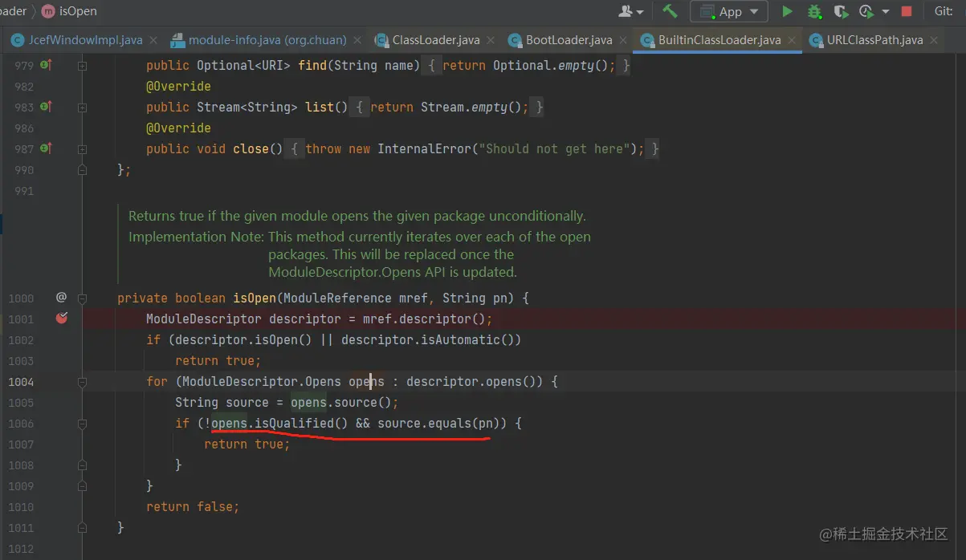This screenshot has height=560, width=966.
Task: Close the ClassLoader.java tab
Action: click(492, 39)
